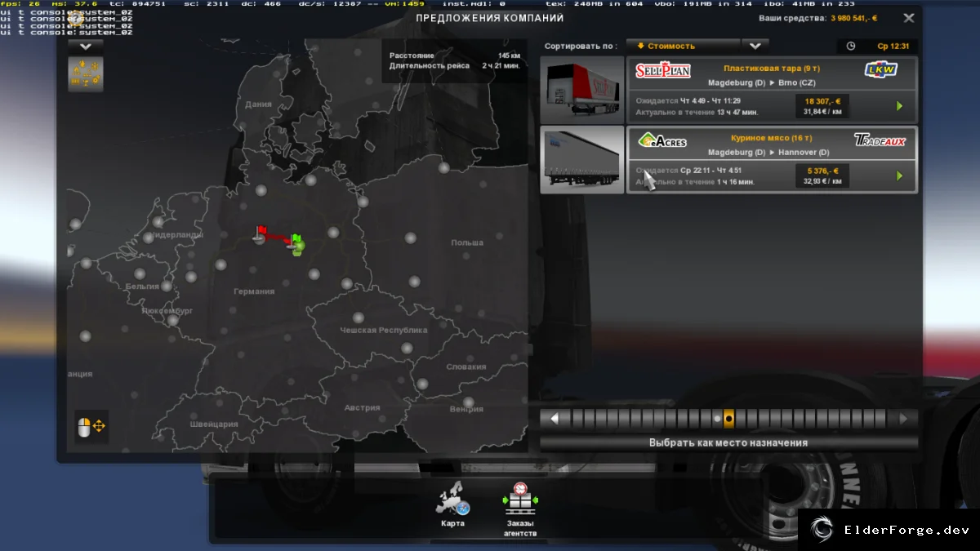Image resolution: width=980 pixels, height=551 pixels.
Task: Select the Пластиковая тара (9 т) offer
Action: coord(772,91)
